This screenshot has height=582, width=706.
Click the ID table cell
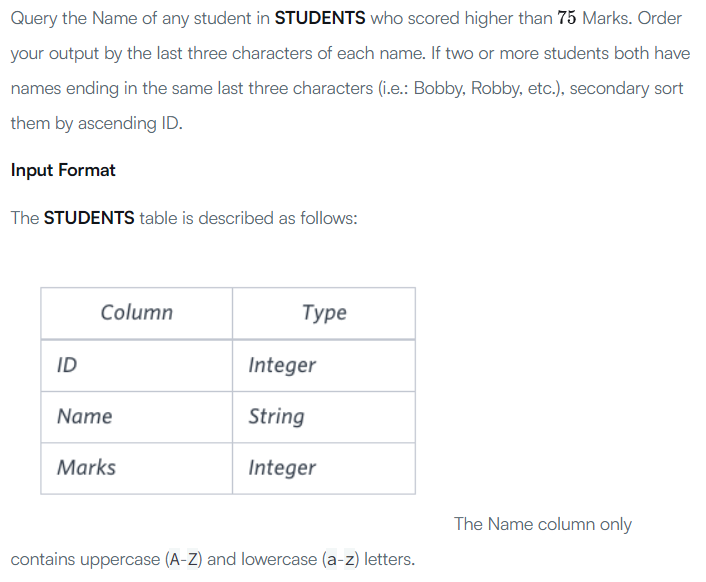coord(136,365)
